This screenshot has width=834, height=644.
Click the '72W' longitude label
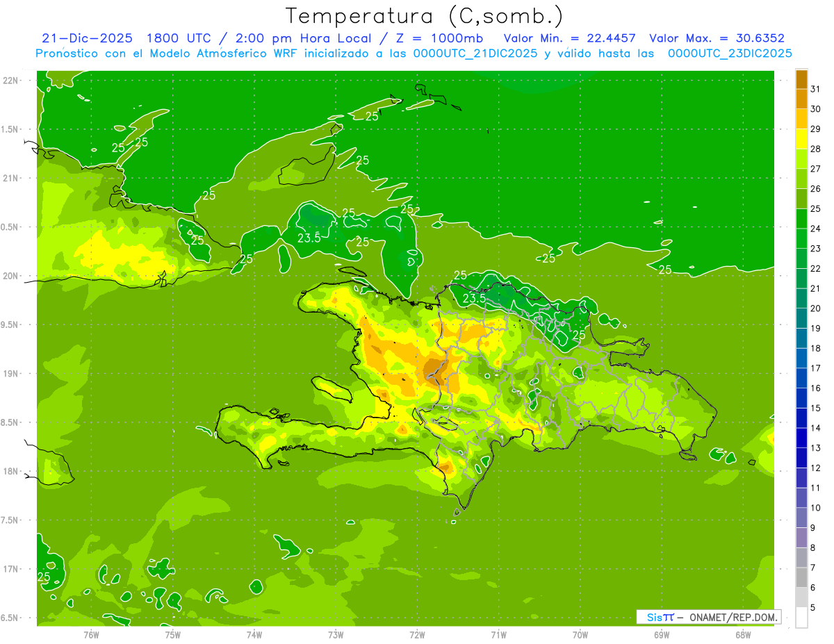point(418,634)
